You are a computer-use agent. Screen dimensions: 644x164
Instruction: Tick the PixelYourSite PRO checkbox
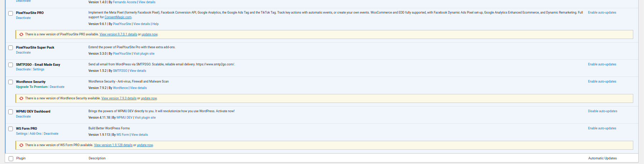pyautogui.click(x=11, y=13)
